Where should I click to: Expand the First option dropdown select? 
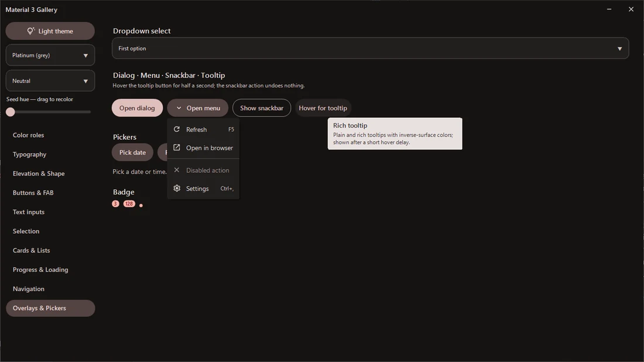[370, 48]
